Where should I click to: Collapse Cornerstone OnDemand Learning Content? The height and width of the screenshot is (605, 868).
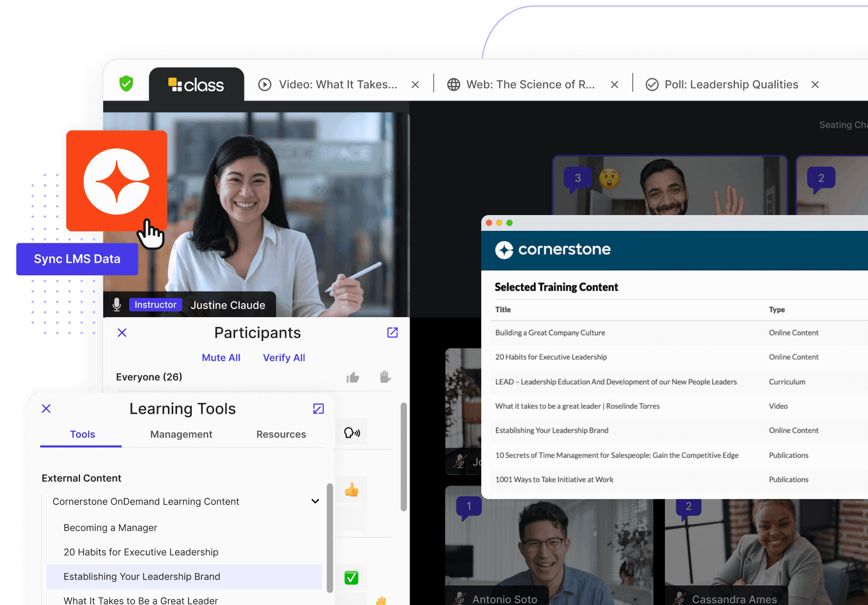click(315, 501)
